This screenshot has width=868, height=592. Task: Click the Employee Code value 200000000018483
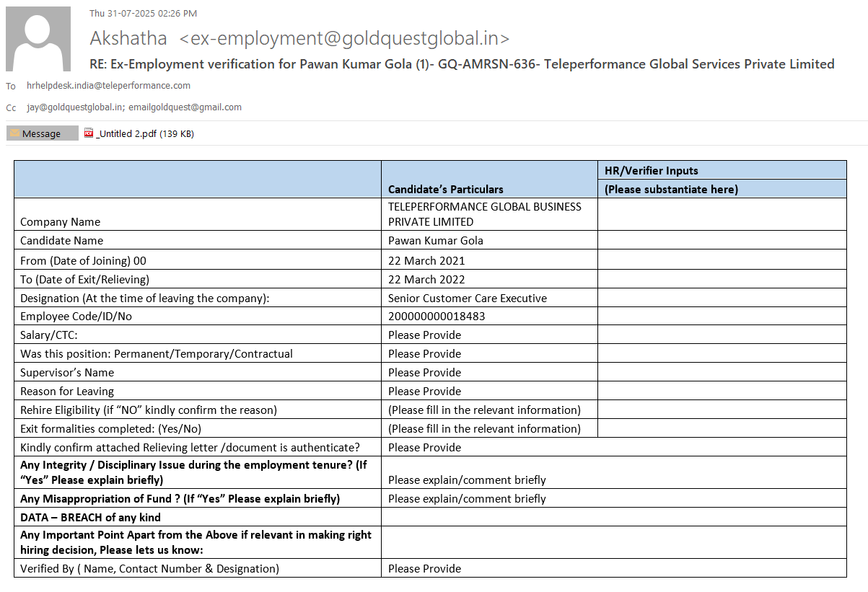click(437, 317)
